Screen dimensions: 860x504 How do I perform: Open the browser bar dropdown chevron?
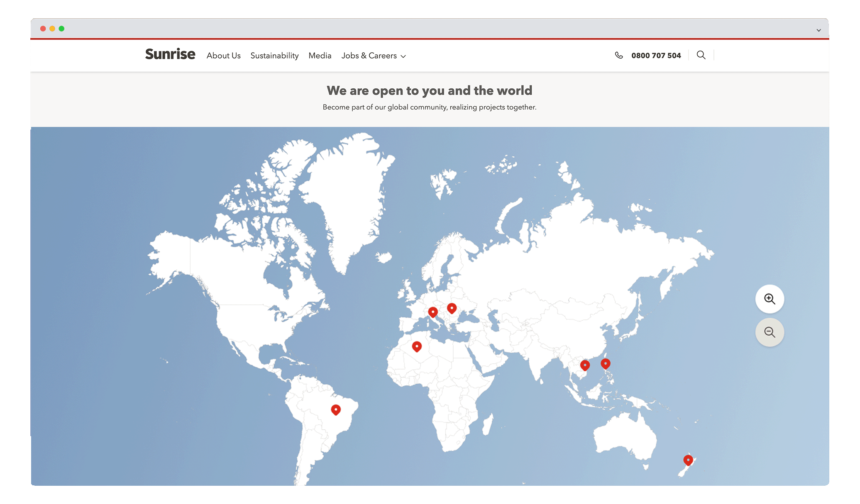(x=818, y=30)
